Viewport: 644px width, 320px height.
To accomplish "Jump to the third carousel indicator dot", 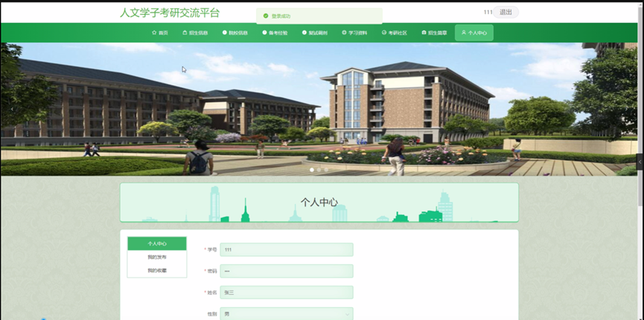I will (x=326, y=170).
